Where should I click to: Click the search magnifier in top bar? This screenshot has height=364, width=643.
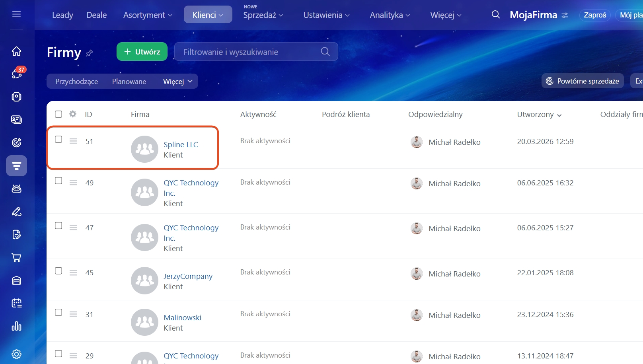point(495,15)
